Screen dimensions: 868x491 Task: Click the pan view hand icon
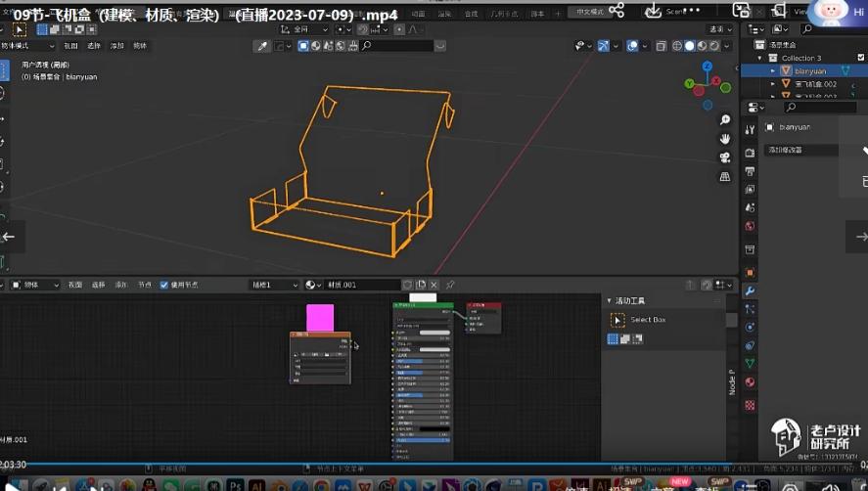pos(725,139)
